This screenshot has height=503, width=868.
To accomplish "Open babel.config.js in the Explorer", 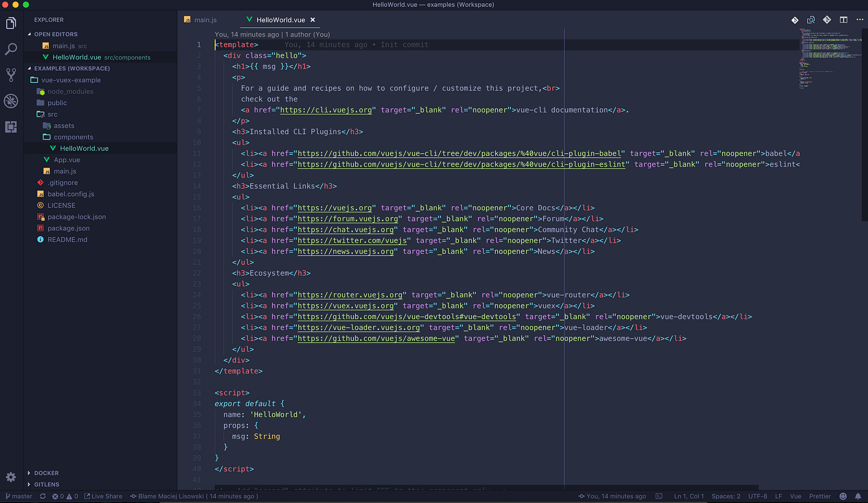I will tap(71, 194).
